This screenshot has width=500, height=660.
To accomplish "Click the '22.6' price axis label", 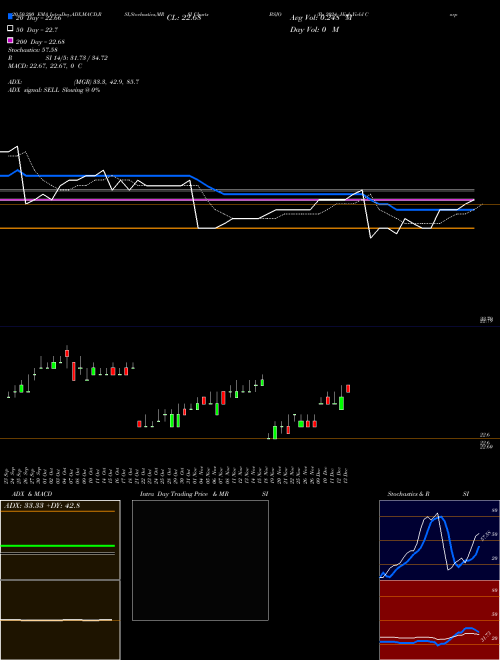I will [485, 435].
